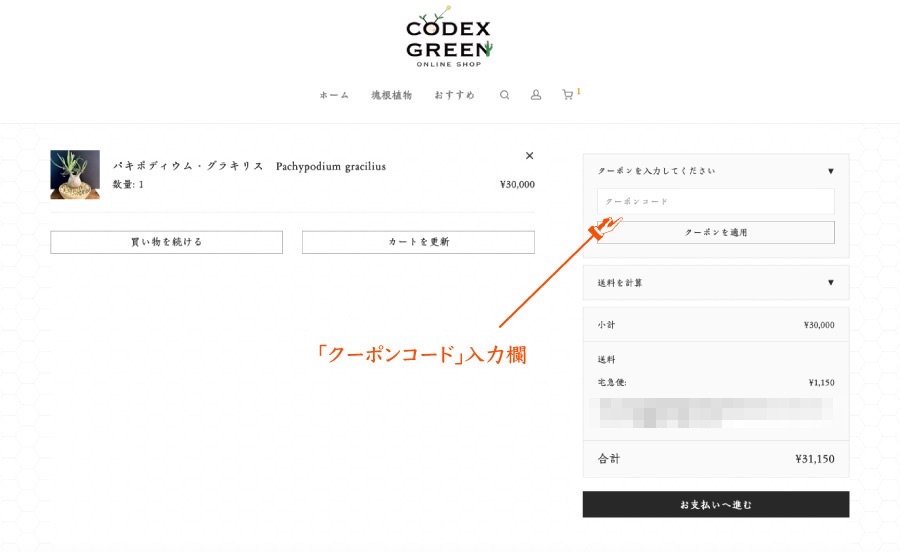This screenshot has width=900, height=552.
Task: Select the おすすめ menu item
Action: click(x=454, y=95)
